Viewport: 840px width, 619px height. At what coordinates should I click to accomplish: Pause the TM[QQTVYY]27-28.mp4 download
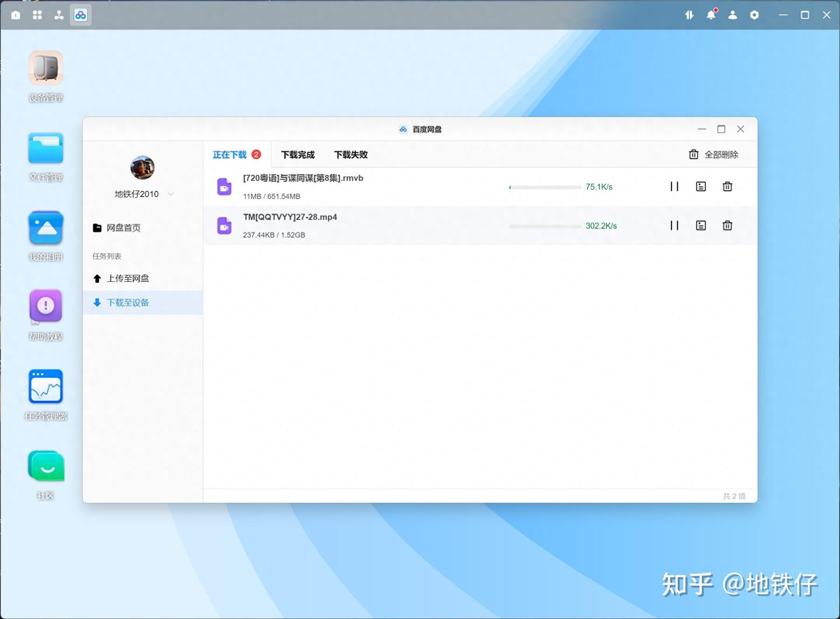click(674, 226)
